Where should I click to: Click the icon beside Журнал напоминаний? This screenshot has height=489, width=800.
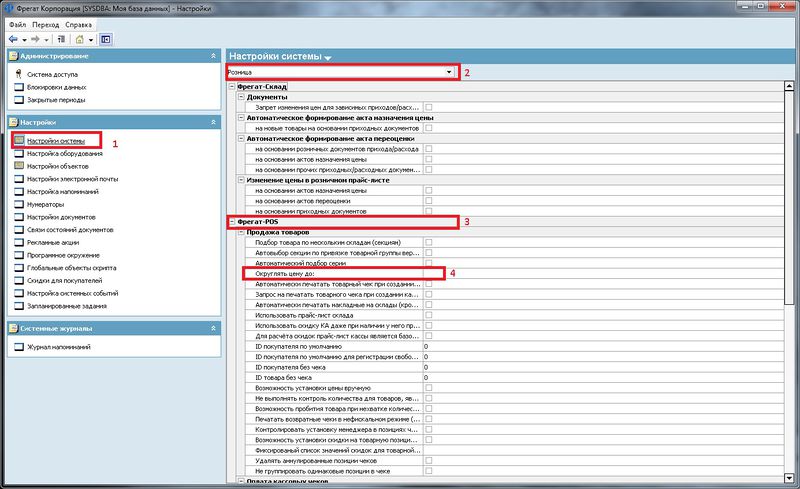click(x=19, y=347)
